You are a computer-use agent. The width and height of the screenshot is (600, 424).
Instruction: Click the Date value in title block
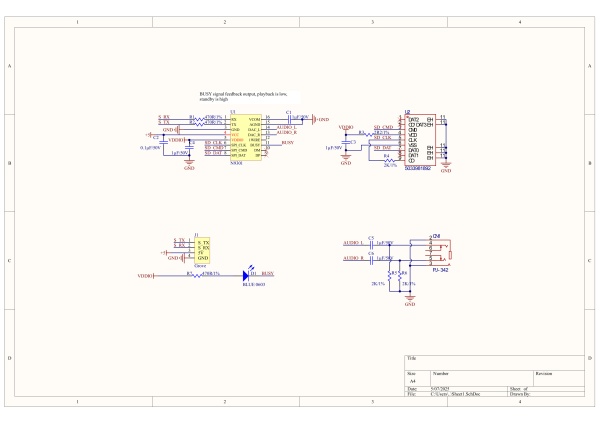[x=441, y=388]
